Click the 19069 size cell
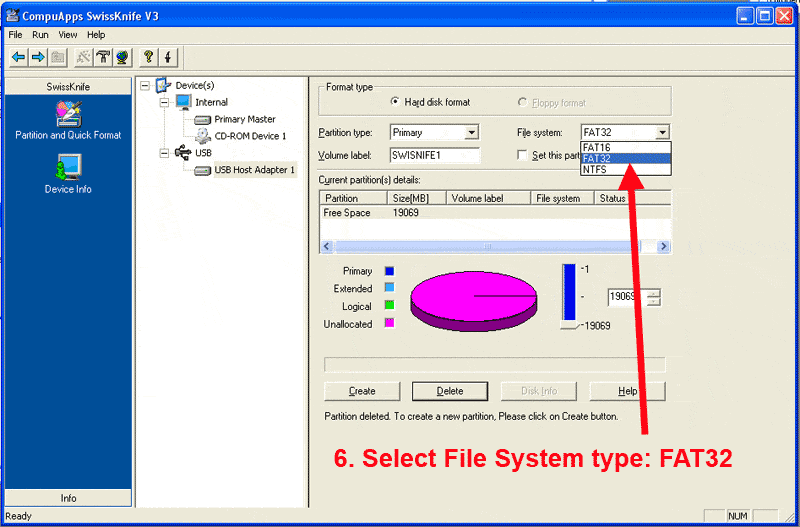The width and height of the screenshot is (800, 527). [x=406, y=213]
